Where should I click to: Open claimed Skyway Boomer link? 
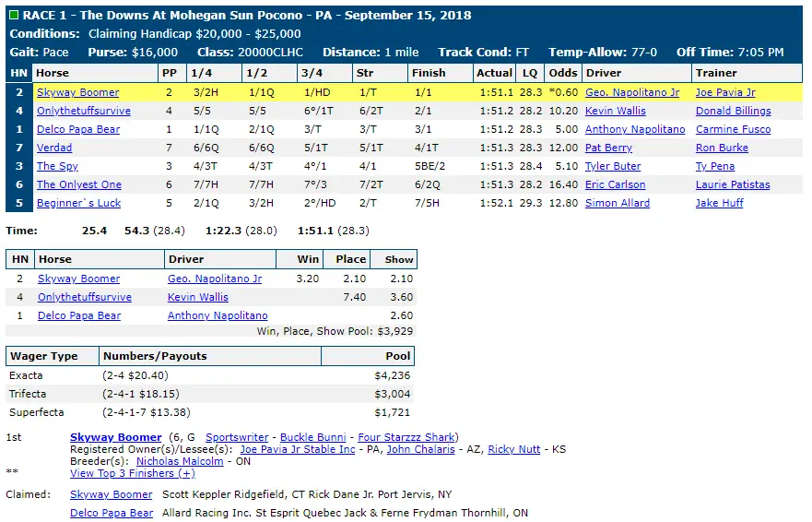pos(112,494)
